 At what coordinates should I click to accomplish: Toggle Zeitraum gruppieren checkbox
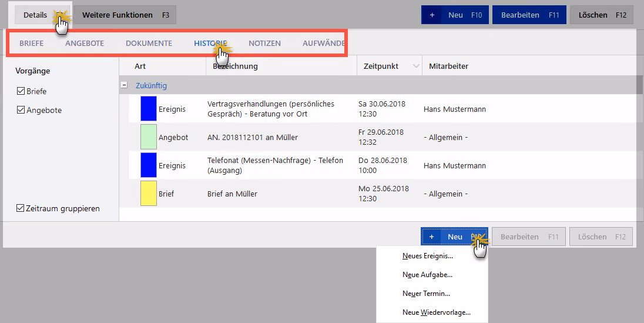point(20,208)
